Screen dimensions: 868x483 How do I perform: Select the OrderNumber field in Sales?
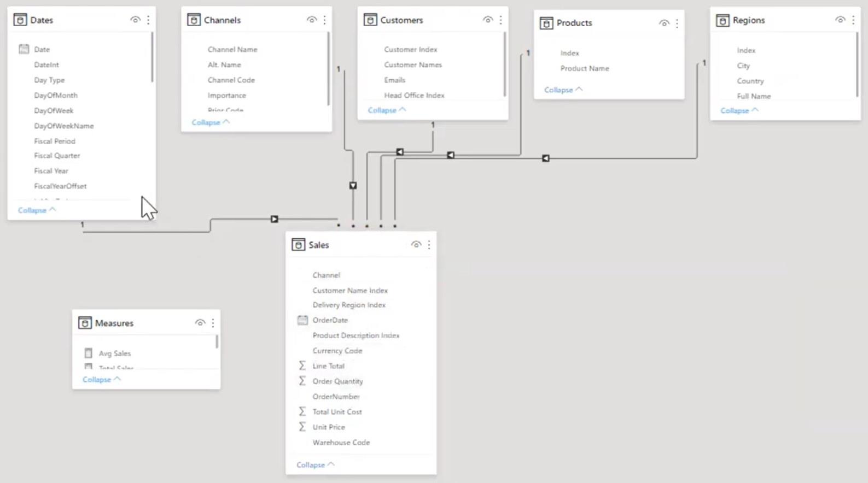(336, 397)
